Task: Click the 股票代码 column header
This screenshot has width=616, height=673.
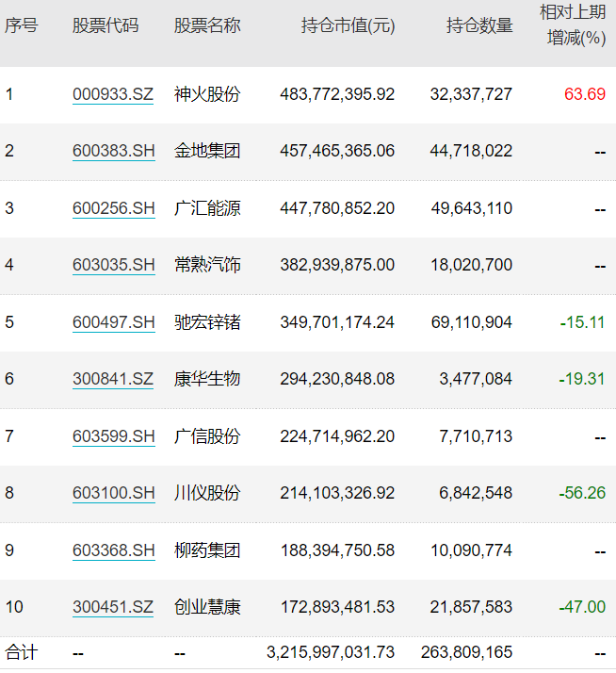Action: tap(105, 25)
